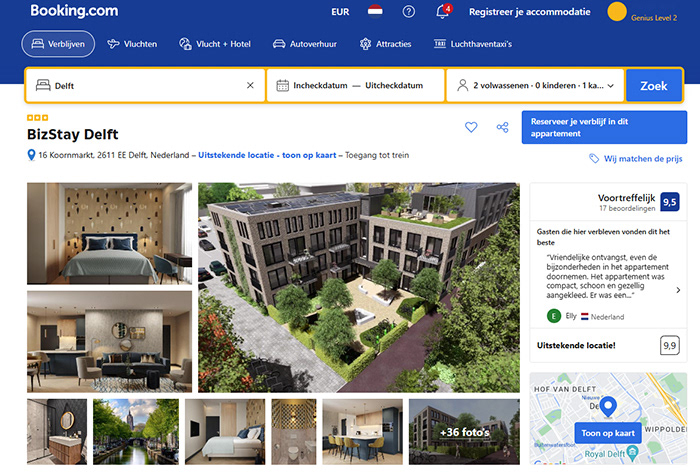Click the Toon op kaart button
This screenshot has width=700, height=472.
pyautogui.click(x=608, y=433)
